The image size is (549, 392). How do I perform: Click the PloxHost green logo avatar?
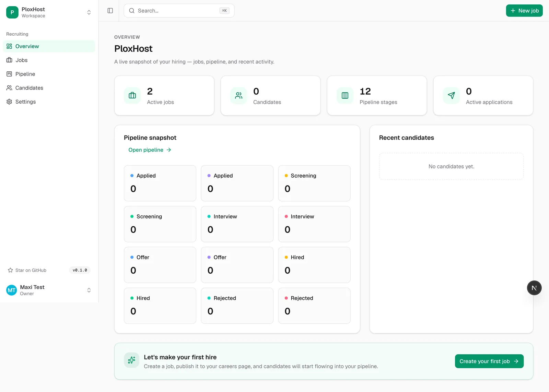pos(12,12)
